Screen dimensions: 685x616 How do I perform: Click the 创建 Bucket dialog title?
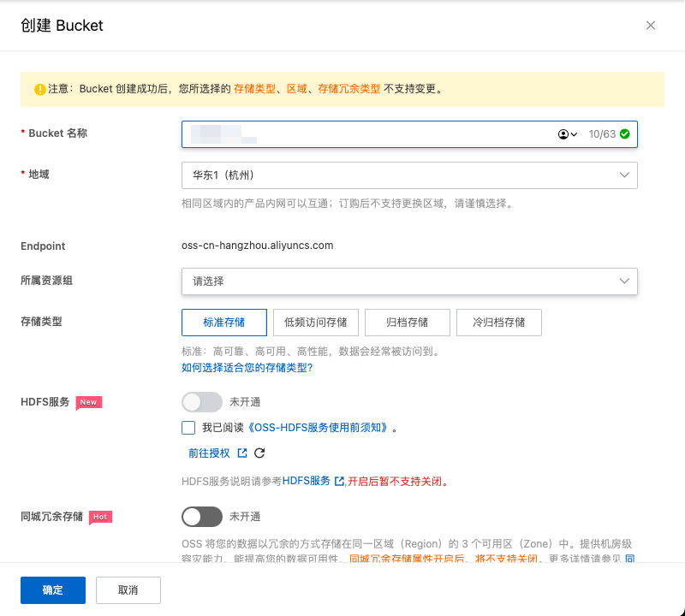[62, 26]
